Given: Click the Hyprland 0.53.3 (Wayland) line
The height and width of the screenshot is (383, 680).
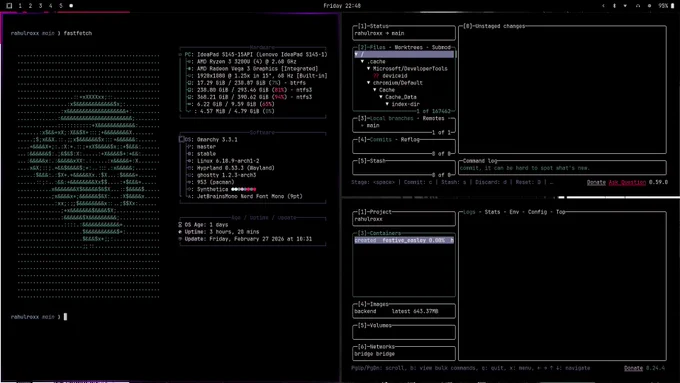Looking at the screenshot, I should [x=236, y=168].
